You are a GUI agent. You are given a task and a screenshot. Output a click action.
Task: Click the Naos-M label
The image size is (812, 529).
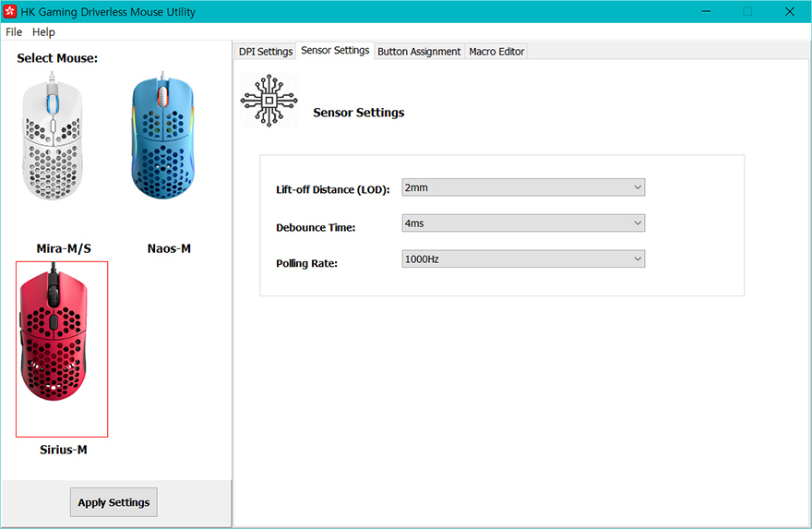coord(170,248)
